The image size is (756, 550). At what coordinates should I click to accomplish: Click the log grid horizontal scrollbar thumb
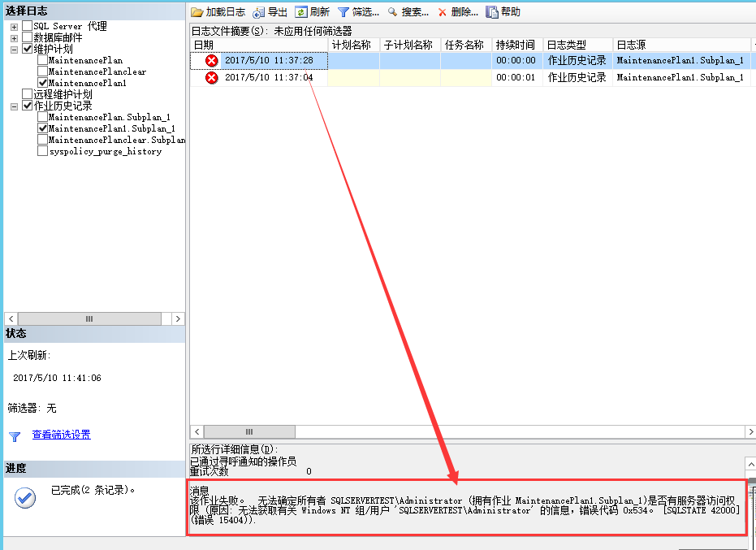pyautogui.click(x=249, y=432)
